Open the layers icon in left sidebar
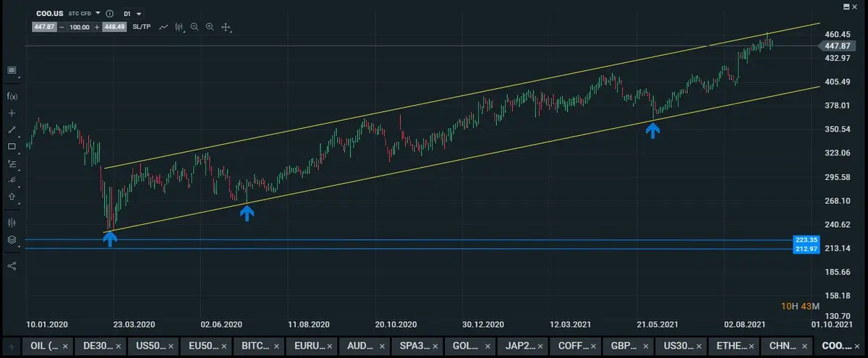The height and width of the screenshot is (358, 868). point(12,239)
